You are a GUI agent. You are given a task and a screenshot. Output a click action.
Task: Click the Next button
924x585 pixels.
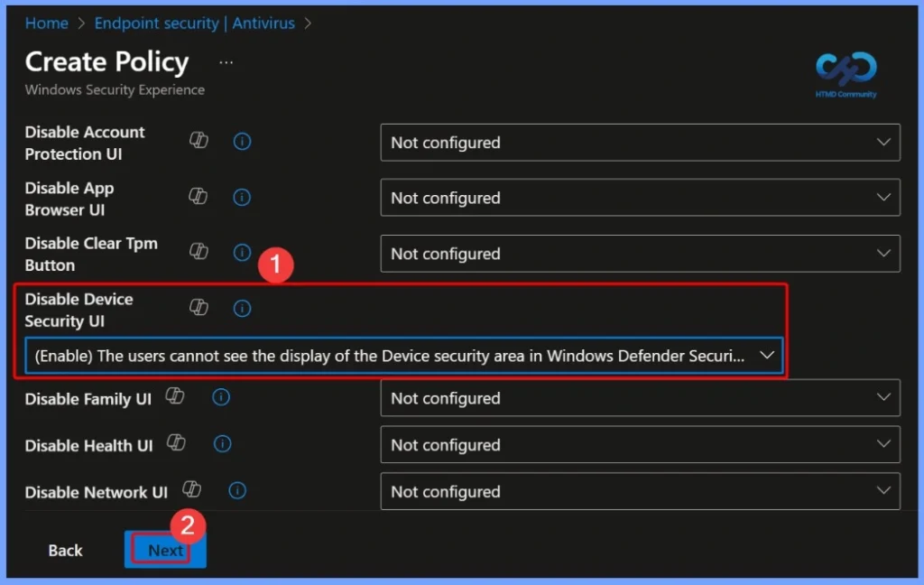[x=165, y=549]
